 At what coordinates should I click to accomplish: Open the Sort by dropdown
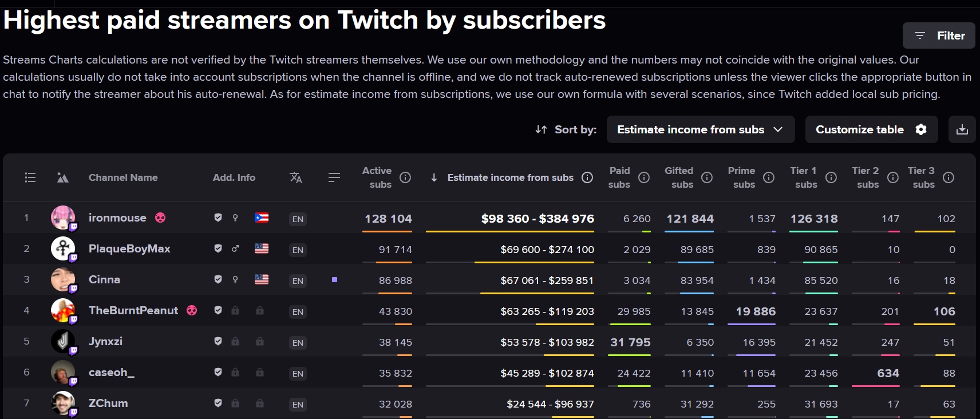pyautogui.click(x=701, y=129)
